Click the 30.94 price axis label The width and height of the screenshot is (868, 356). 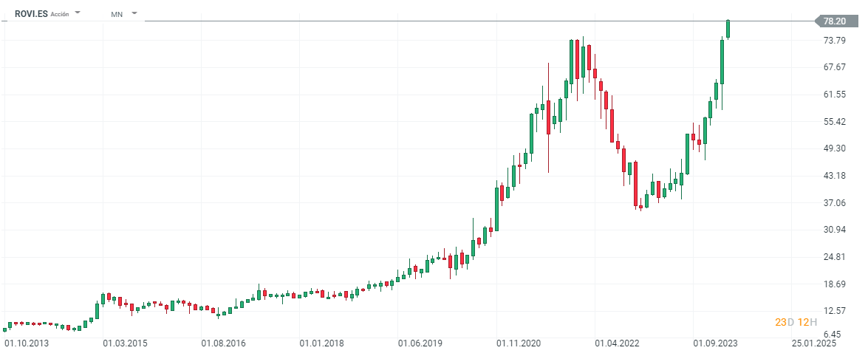(x=834, y=230)
